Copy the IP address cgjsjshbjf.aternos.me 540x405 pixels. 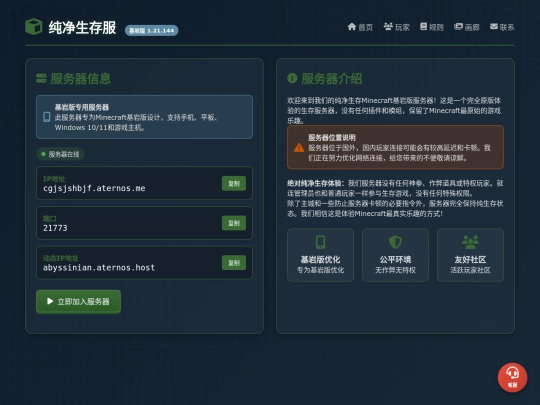coord(234,183)
